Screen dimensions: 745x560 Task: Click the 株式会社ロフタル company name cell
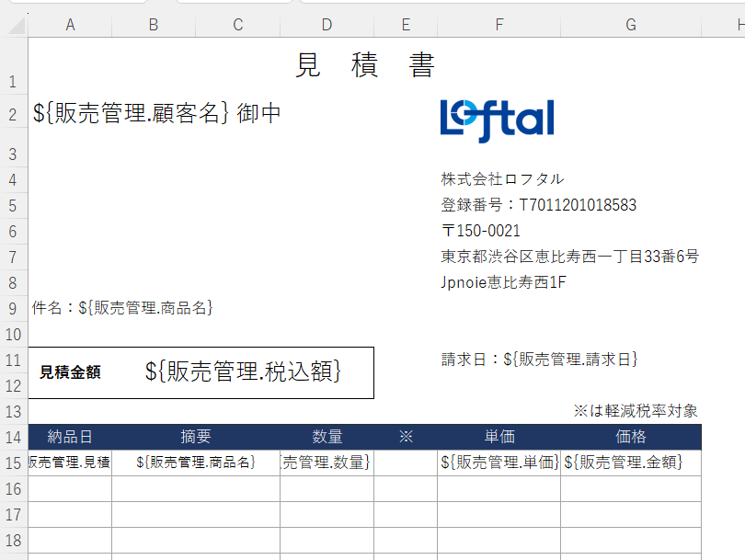point(502,178)
